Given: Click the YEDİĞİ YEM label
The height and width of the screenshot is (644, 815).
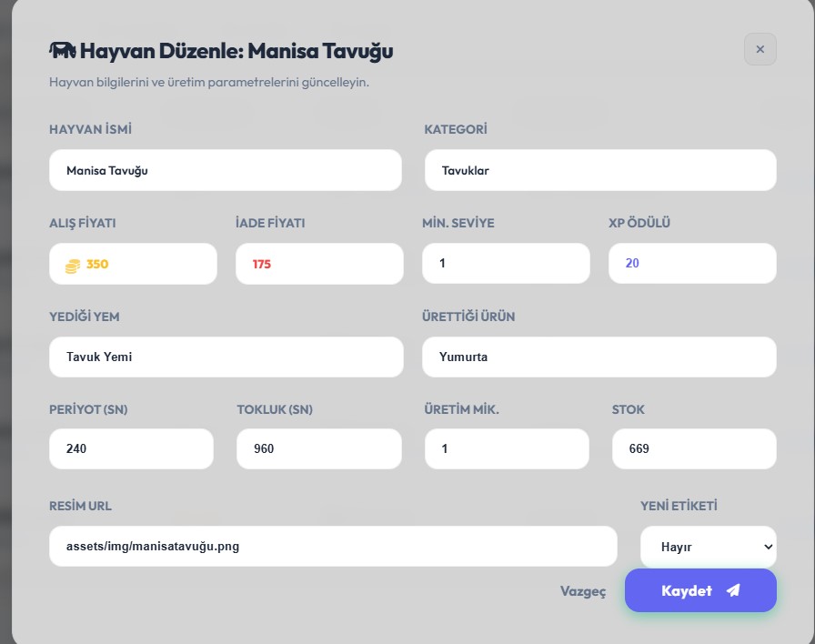Looking at the screenshot, I should coord(85,317).
